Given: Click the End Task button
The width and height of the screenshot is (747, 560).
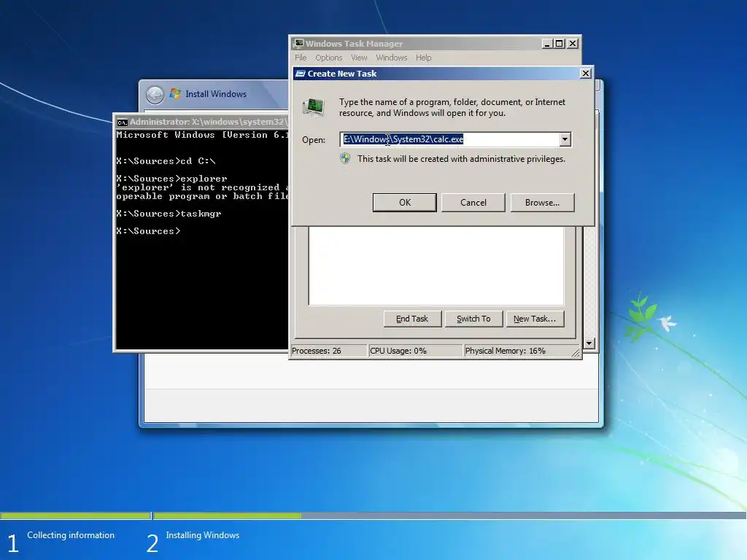Looking at the screenshot, I should [x=412, y=319].
